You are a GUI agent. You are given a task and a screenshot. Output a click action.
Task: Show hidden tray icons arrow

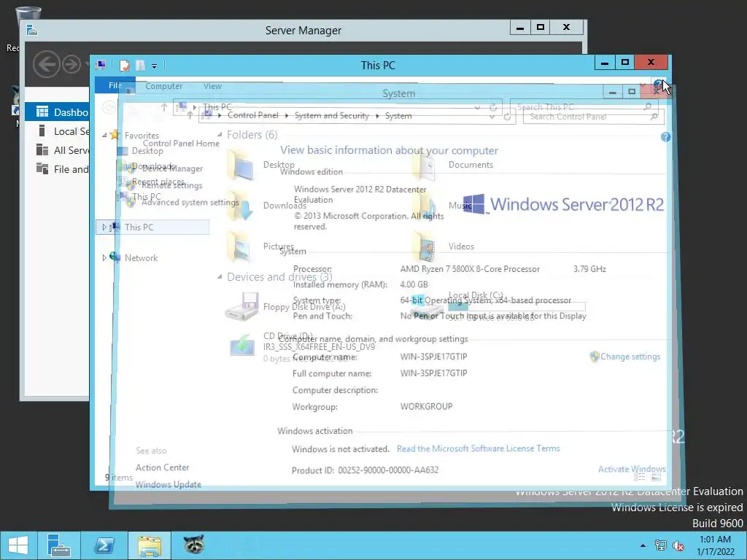click(x=643, y=545)
